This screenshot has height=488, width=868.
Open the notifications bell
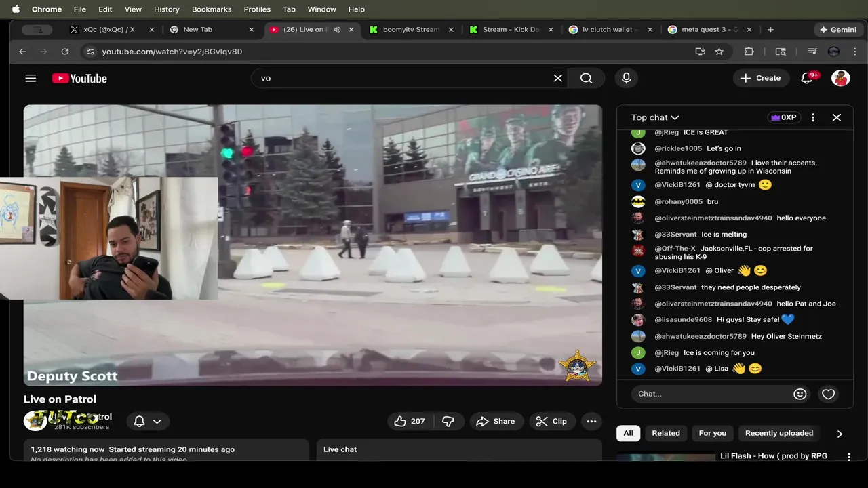coord(807,78)
